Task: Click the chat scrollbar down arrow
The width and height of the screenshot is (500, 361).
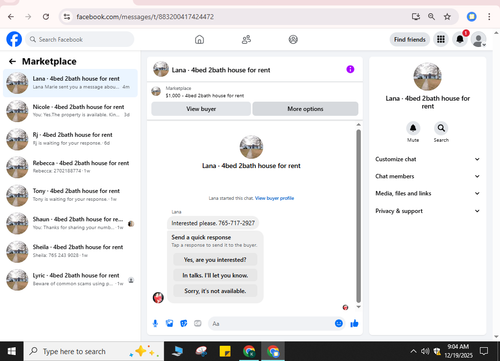Action: click(x=359, y=307)
